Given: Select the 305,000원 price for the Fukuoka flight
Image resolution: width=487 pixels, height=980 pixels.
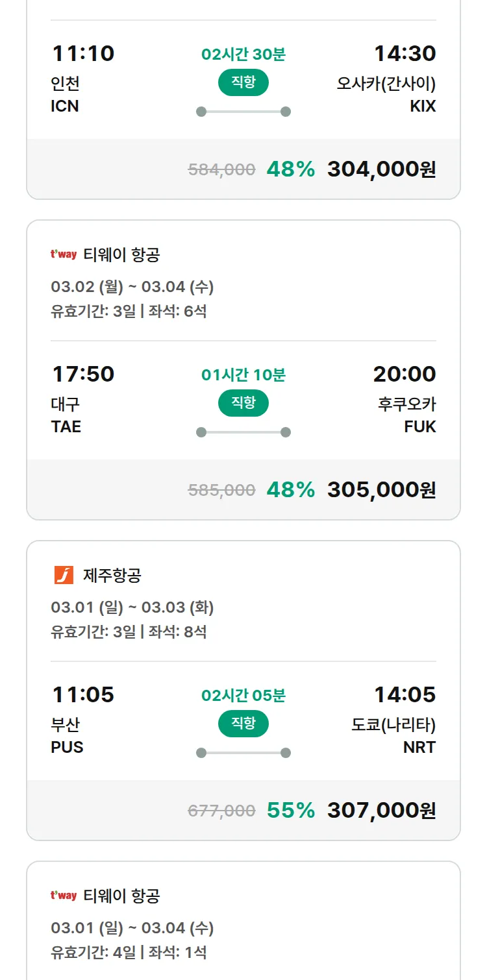Looking at the screenshot, I should (x=381, y=490).
